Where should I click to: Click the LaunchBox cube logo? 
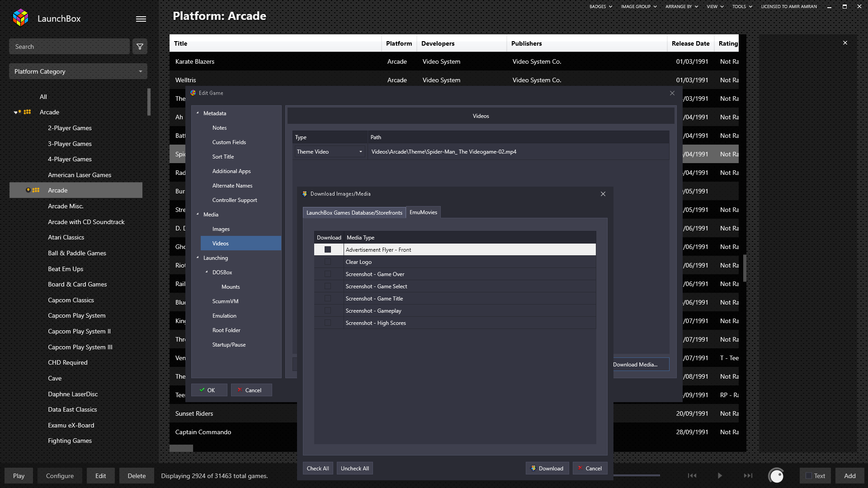[21, 18]
